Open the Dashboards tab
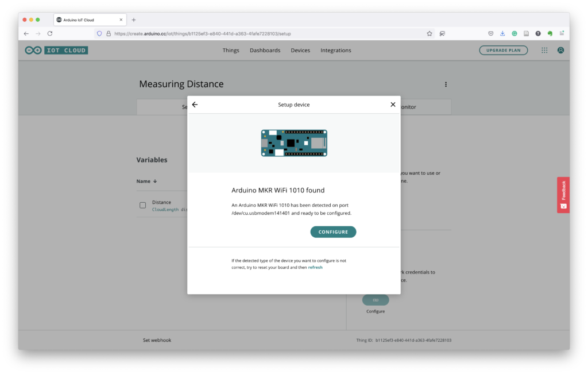The height and width of the screenshot is (374, 588). [x=265, y=50]
